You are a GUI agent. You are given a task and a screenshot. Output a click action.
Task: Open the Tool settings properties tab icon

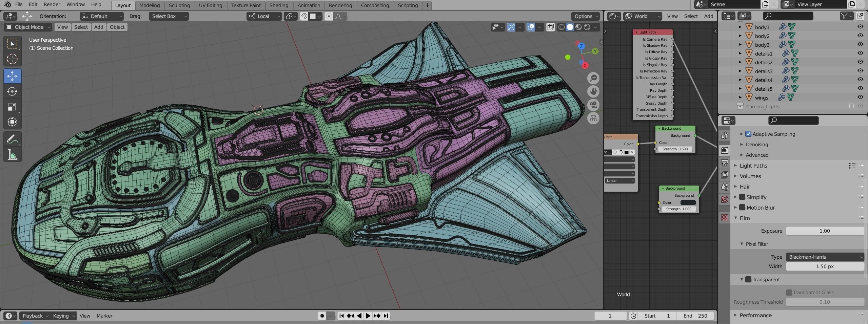(x=725, y=135)
